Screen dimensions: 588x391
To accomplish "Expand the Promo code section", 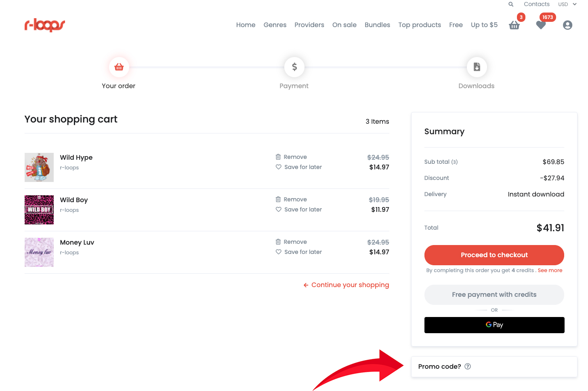I will click(439, 366).
